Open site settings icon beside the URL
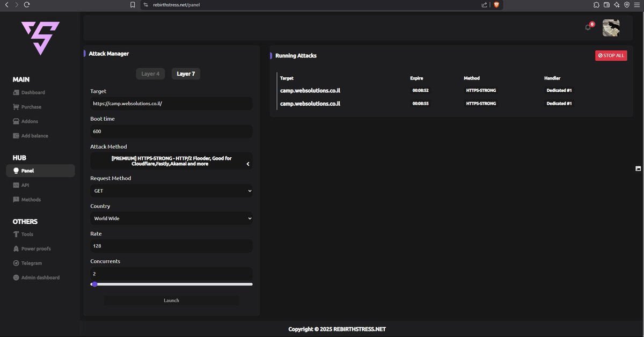The width and height of the screenshot is (644, 337). tap(145, 5)
